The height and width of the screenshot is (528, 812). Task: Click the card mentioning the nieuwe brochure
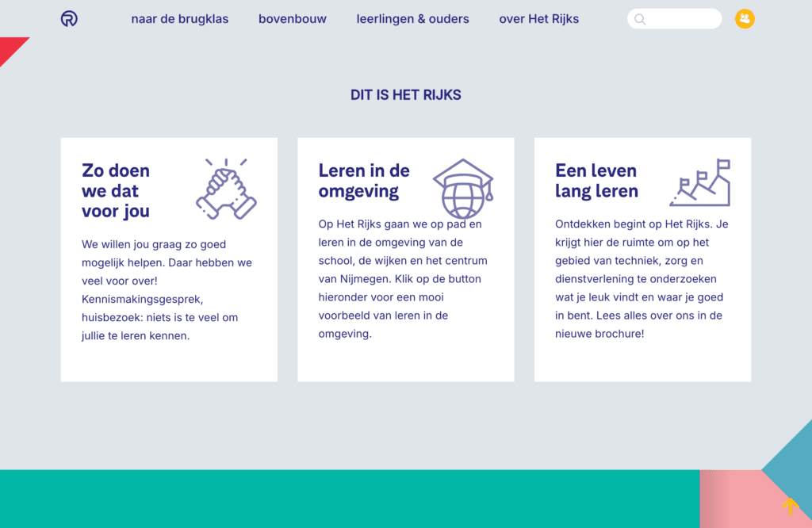(x=642, y=258)
